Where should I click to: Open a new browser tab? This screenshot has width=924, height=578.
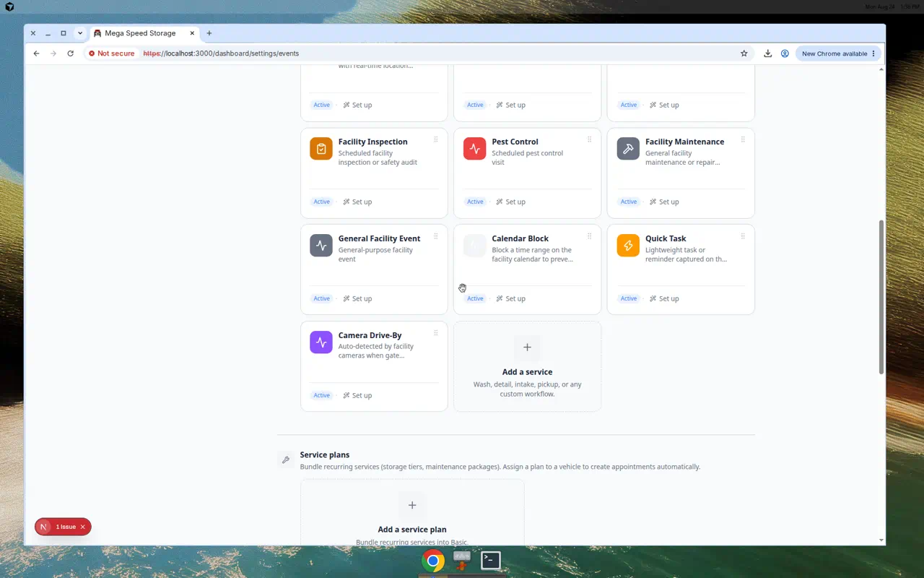point(209,33)
